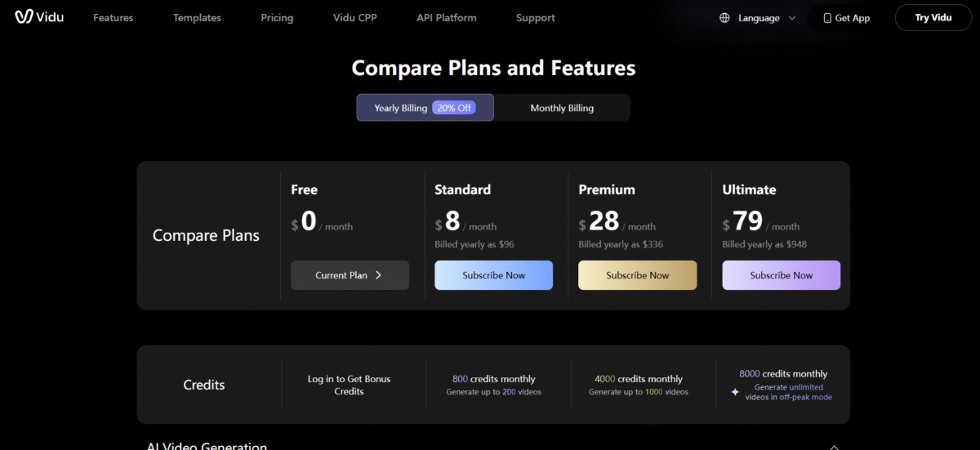This screenshot has width=980, height=450.
Task: Click 'Generate unlimited videos in off-peak mode'
Action: [789, 392]
